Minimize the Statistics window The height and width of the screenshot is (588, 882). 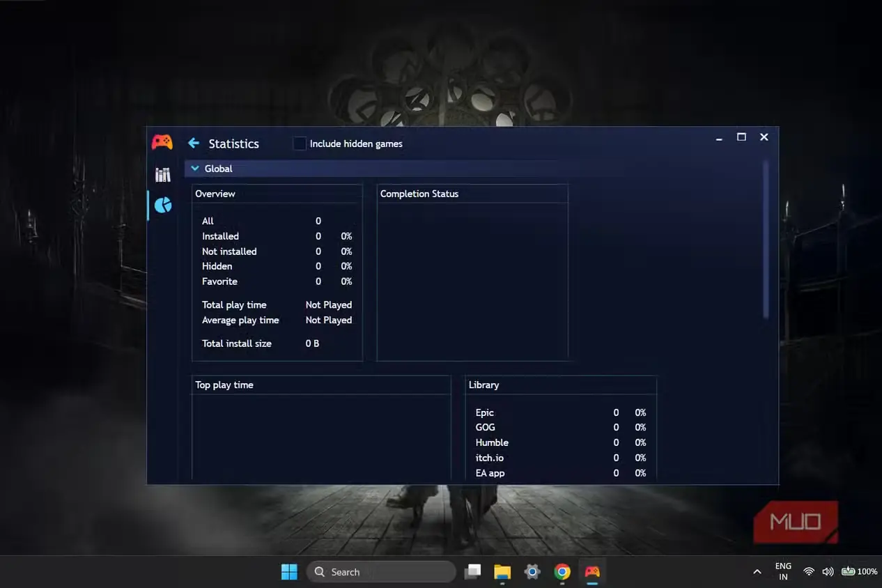719,139
